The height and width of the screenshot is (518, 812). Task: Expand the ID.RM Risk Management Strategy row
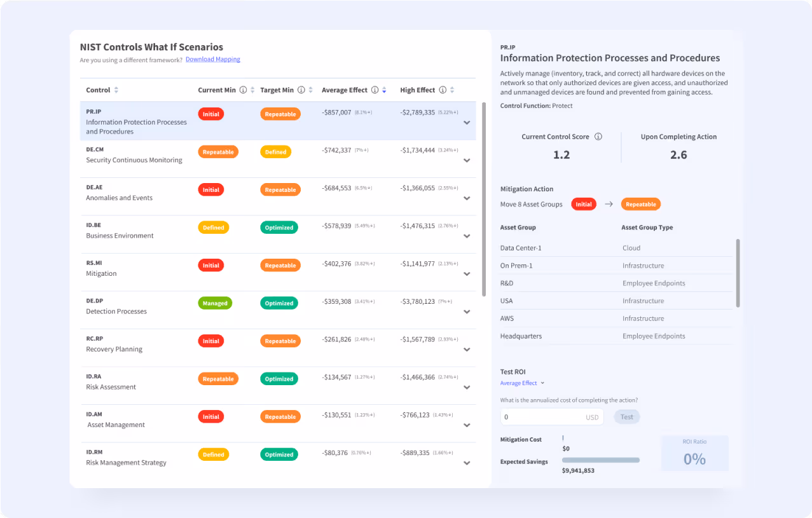(467, 463)
